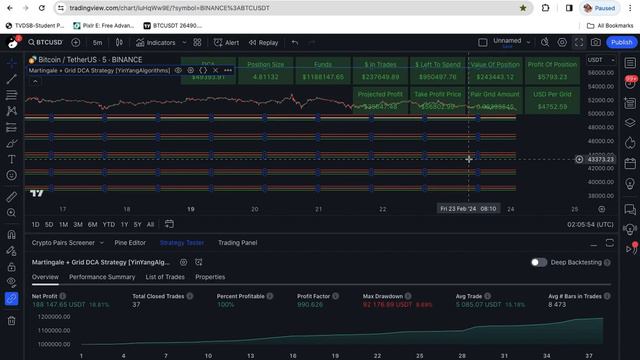The height and width of the screenshot is (360, 640).
Task: Remove the Martingale strategy from chart
Action: click(x=216, y=70)
